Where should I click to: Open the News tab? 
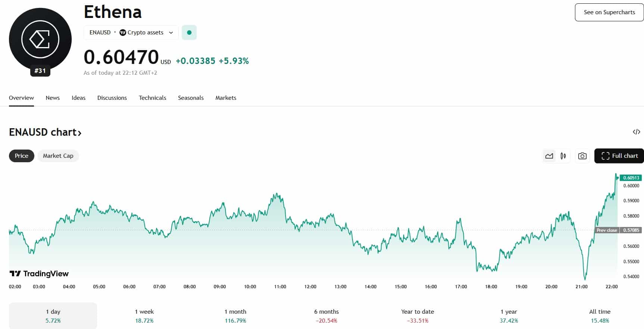tap(53, 98)
